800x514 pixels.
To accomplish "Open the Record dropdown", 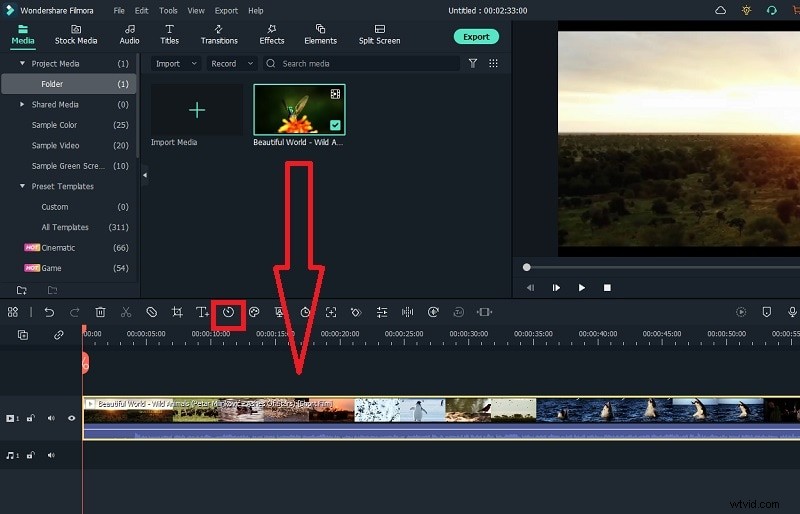I will point(232,63).
